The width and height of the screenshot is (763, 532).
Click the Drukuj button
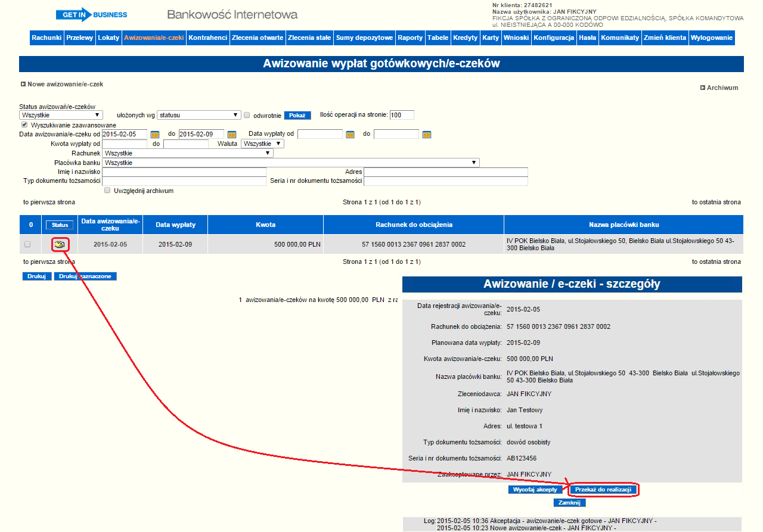[x=37, y=276]
